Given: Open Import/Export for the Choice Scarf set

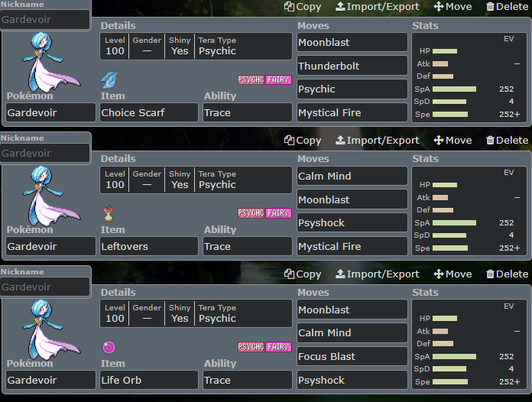Looking at the screenshot, I should (378, 6).
